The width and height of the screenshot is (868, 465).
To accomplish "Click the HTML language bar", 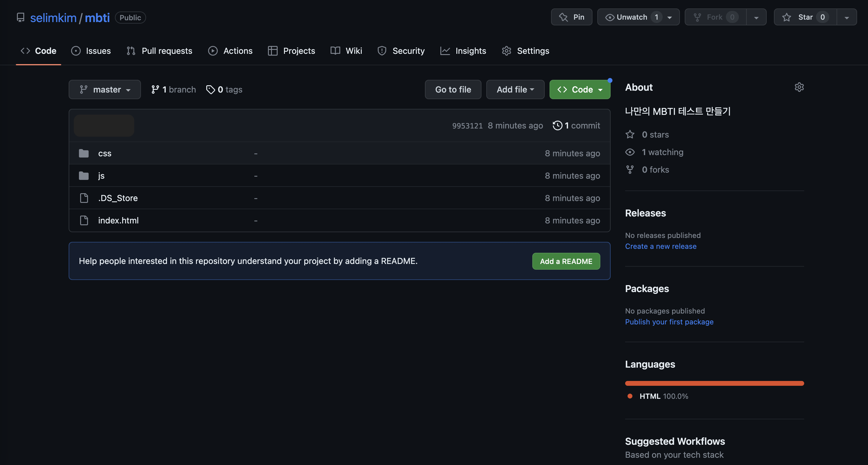I will (x=714, y=383).
